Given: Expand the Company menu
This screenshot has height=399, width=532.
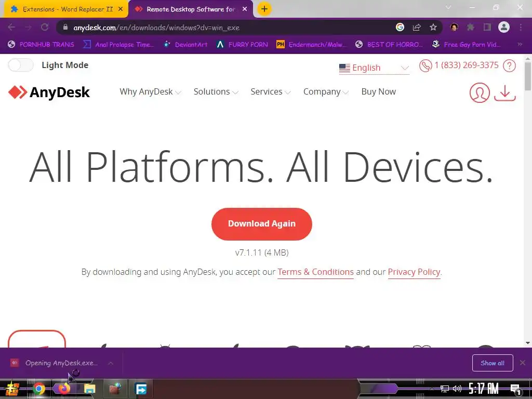Looking at the screenshot, I should pyautogui.click(x=326, y=91).
